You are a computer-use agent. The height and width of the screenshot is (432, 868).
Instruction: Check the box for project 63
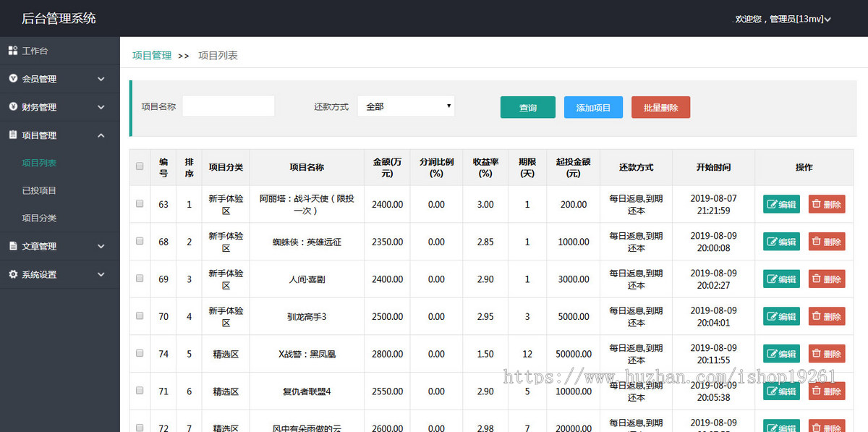tap(140, 203)
